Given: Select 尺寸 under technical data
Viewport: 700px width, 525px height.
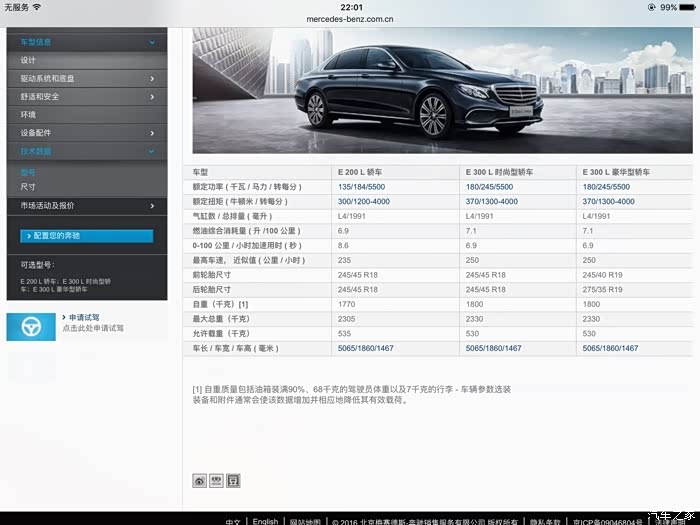Looking at the screenshot, I should coord(28,187).
